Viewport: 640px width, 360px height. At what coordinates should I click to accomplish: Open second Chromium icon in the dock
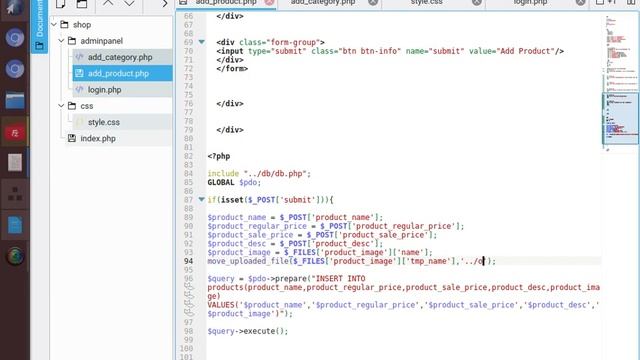point(15,69)
